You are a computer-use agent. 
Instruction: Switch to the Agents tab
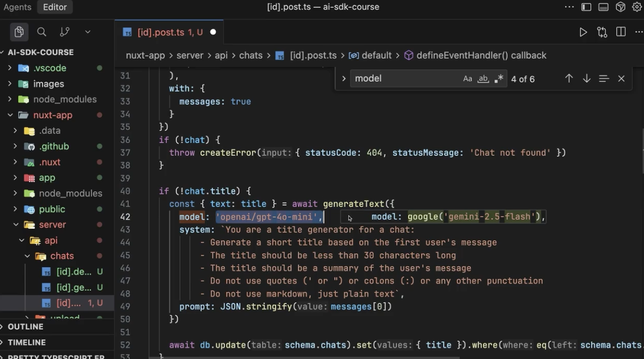[17, 7]
